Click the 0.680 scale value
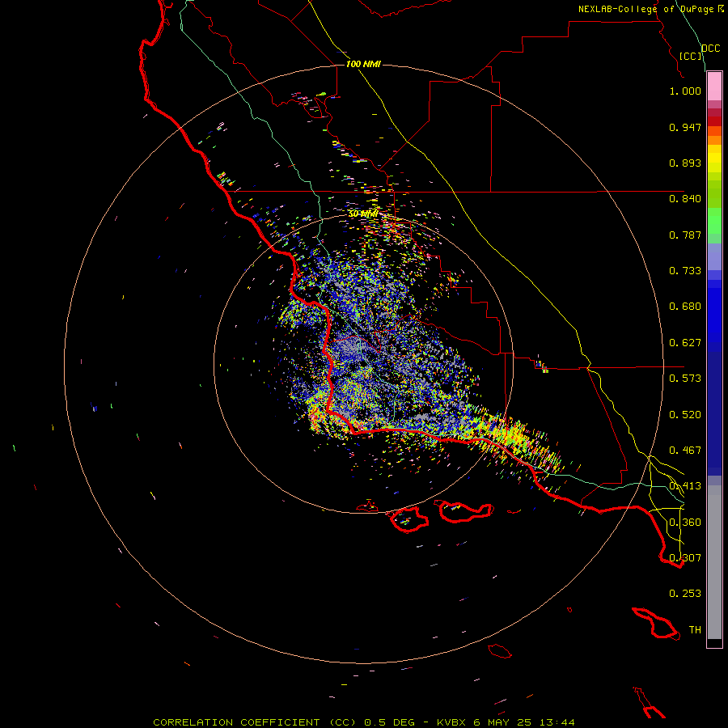 coord(685,307)
